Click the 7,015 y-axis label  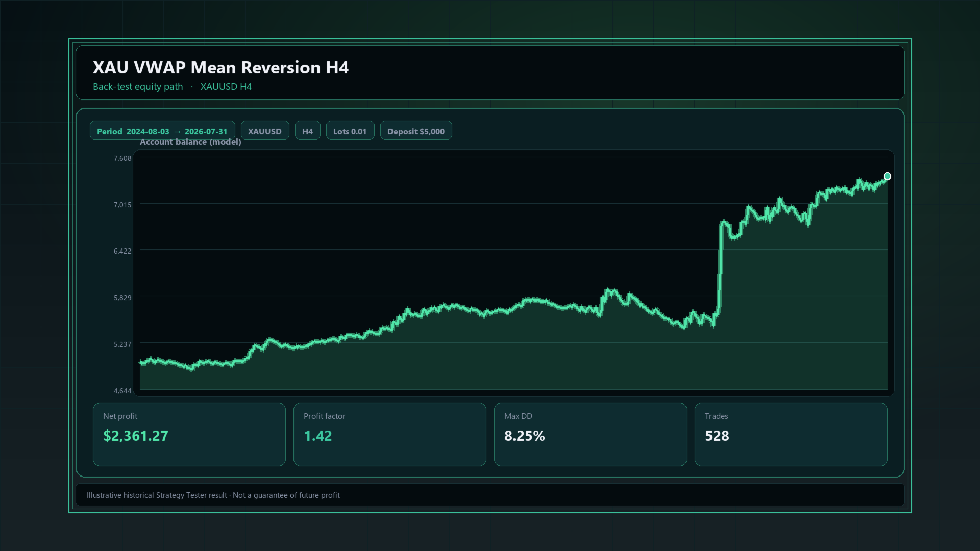pos(122,205)
